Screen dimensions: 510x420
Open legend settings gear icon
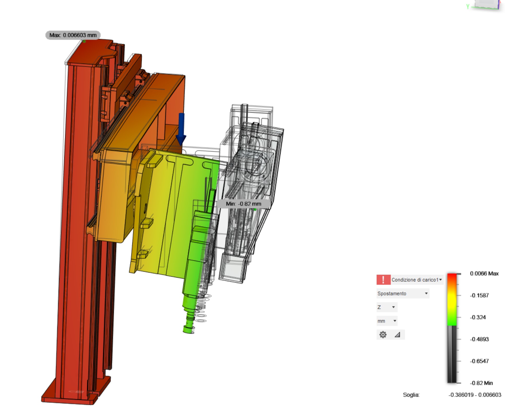383,335
